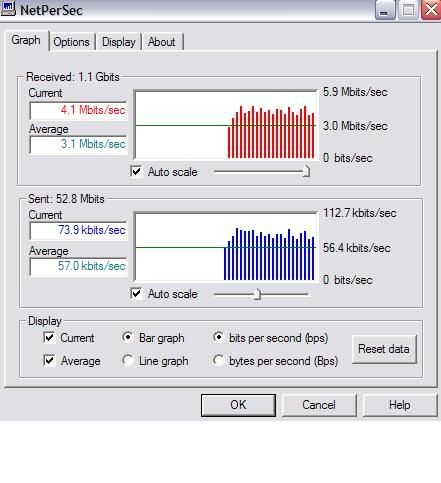Close the NetPerSec window
441x483 pixels.
point(431,10)
